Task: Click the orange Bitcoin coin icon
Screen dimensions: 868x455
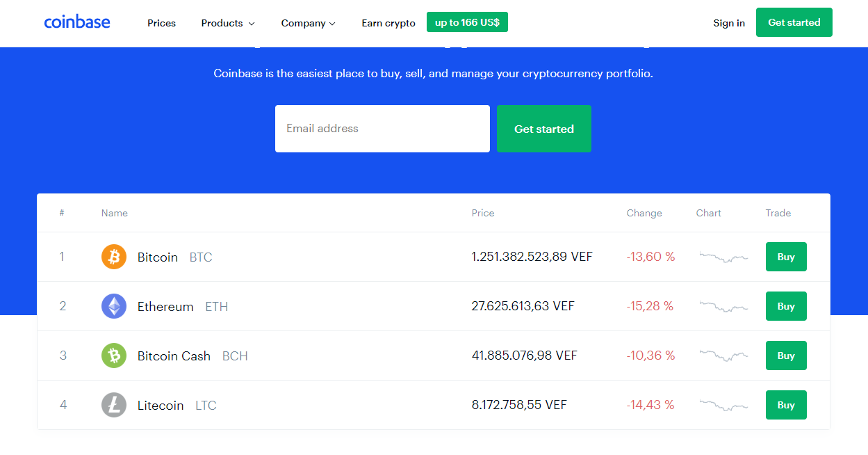Action: 114,257
